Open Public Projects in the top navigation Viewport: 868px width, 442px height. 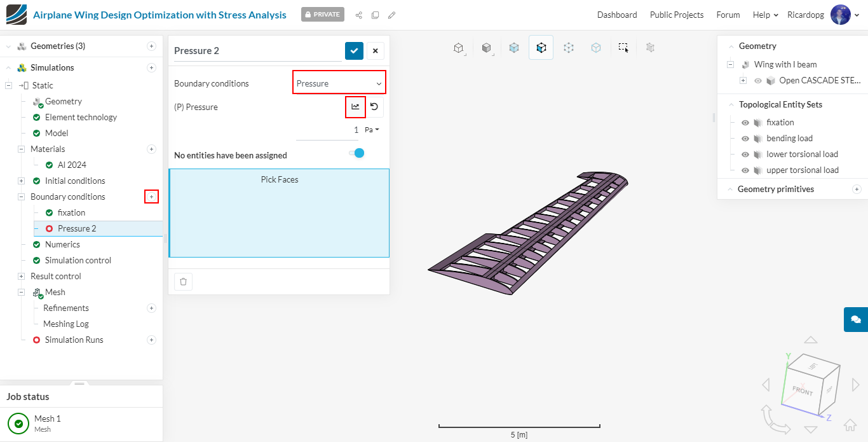(x=677, y=15)
